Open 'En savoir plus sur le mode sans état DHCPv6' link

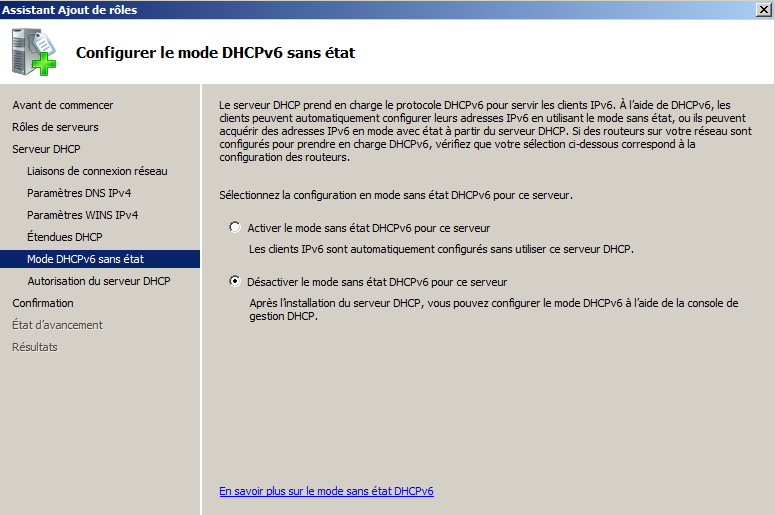click(x=326, y=491)
